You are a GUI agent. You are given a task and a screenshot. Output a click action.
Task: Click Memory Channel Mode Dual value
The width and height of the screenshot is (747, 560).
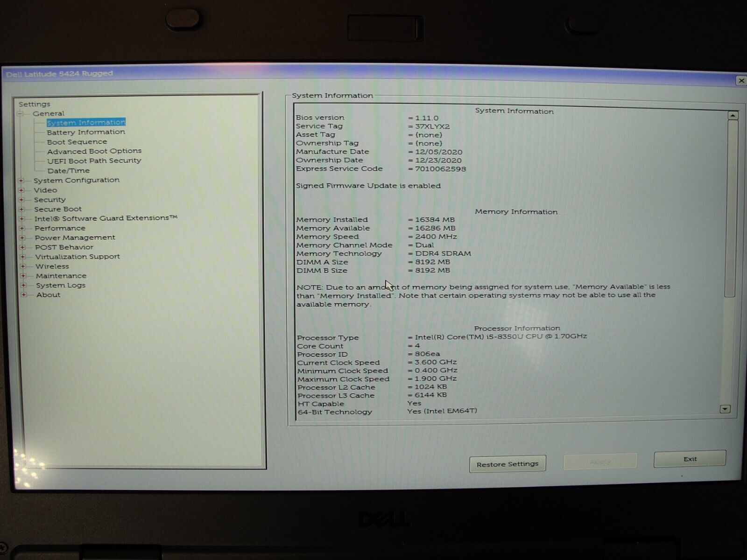pos(424,245)
